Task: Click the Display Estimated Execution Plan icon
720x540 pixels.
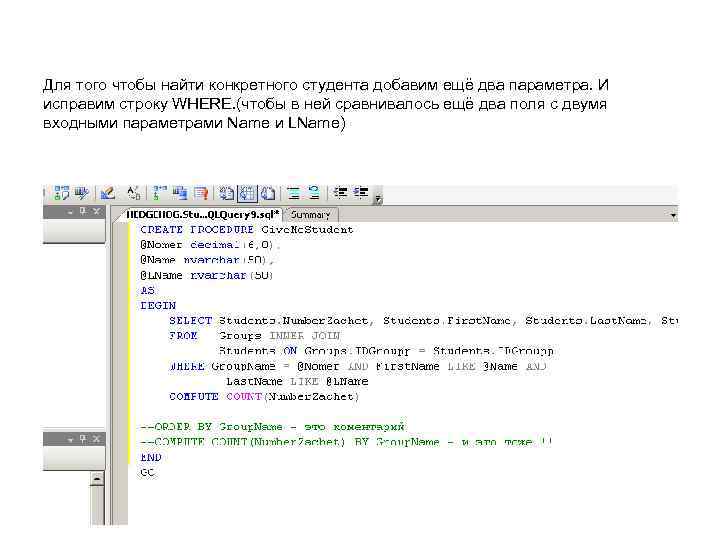Action: (62, 193)
